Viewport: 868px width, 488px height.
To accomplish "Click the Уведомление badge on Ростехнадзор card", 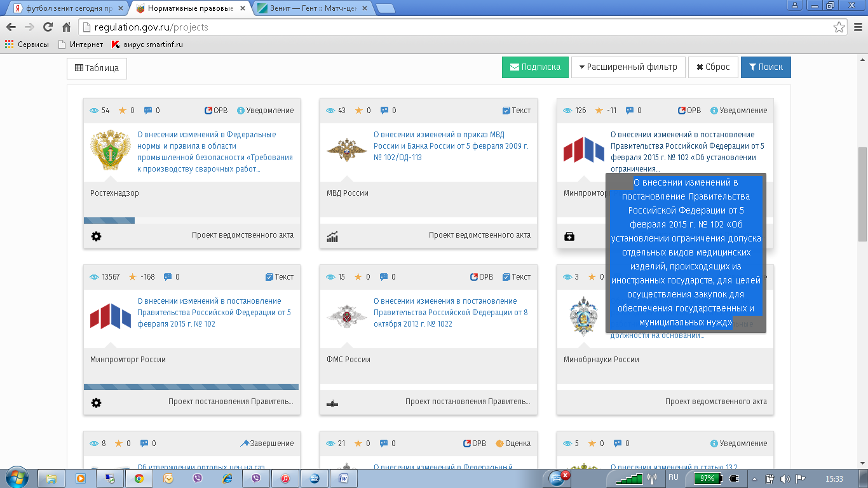I will pos(266,111).
